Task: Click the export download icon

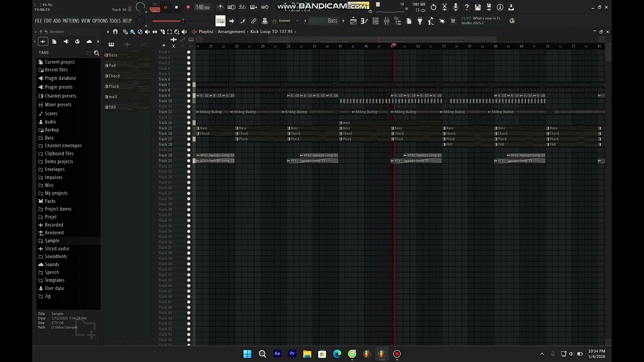Action: click(511, 7)
